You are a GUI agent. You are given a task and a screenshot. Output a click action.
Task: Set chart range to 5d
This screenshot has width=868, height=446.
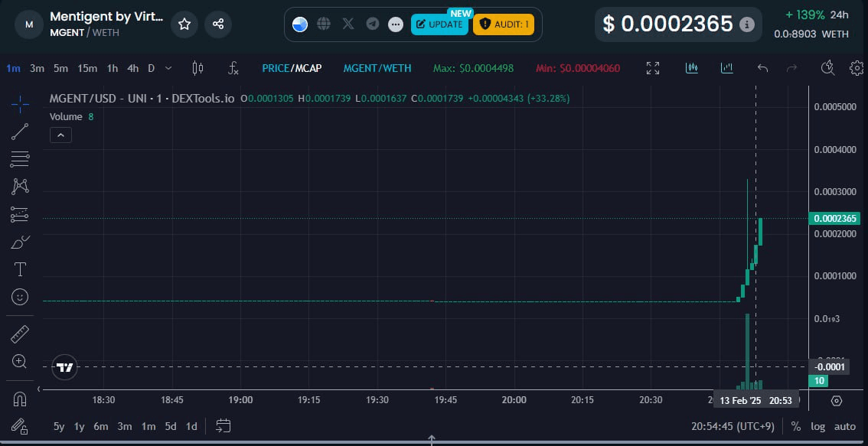pos(171,426)
